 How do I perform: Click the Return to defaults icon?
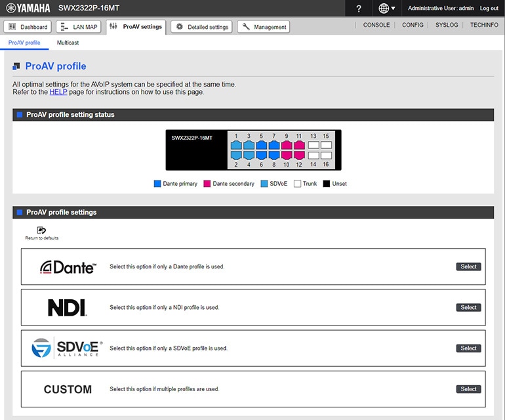click(41, 230)
